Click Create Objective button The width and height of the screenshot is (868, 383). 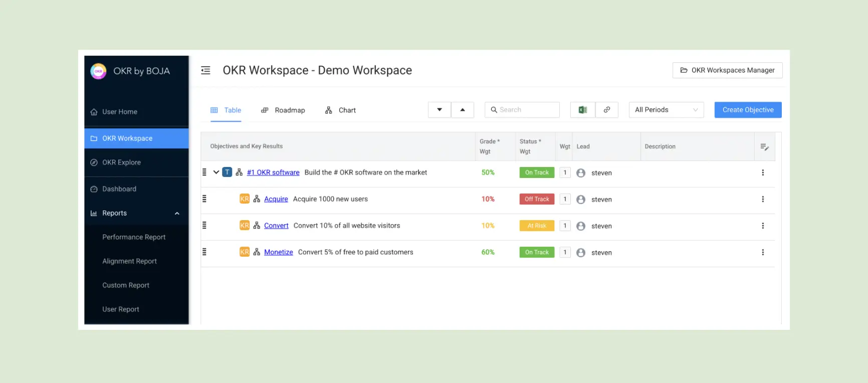748,110
